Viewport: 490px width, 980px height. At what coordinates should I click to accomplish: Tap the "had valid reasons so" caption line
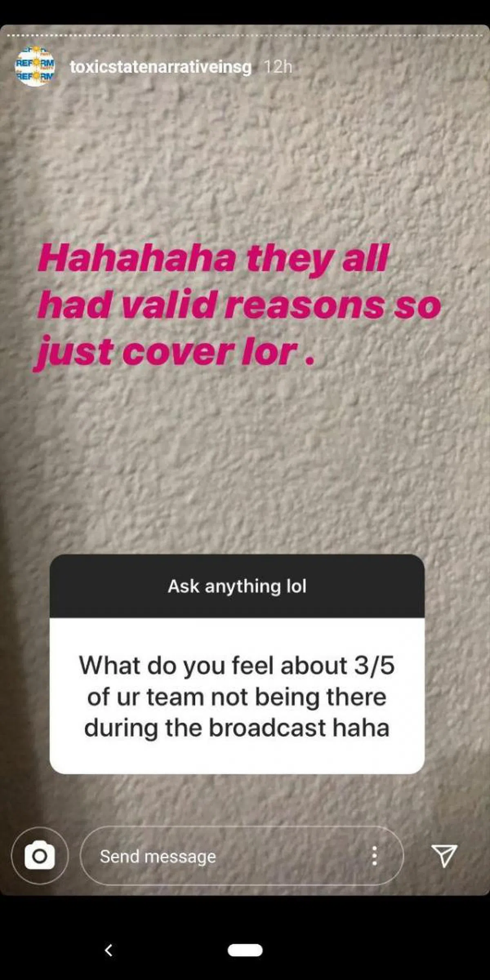[239, 305]
